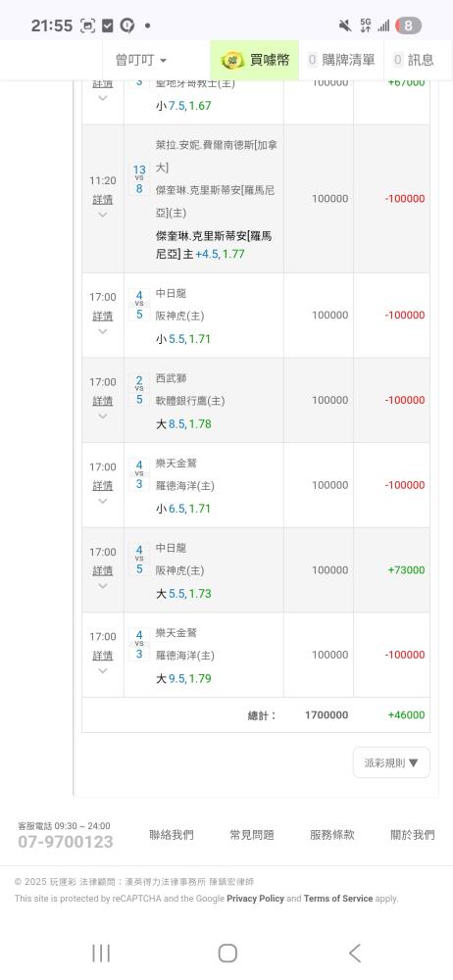
Task: Click the 聯絡我們 footer link
Action: tap(172, 834)
